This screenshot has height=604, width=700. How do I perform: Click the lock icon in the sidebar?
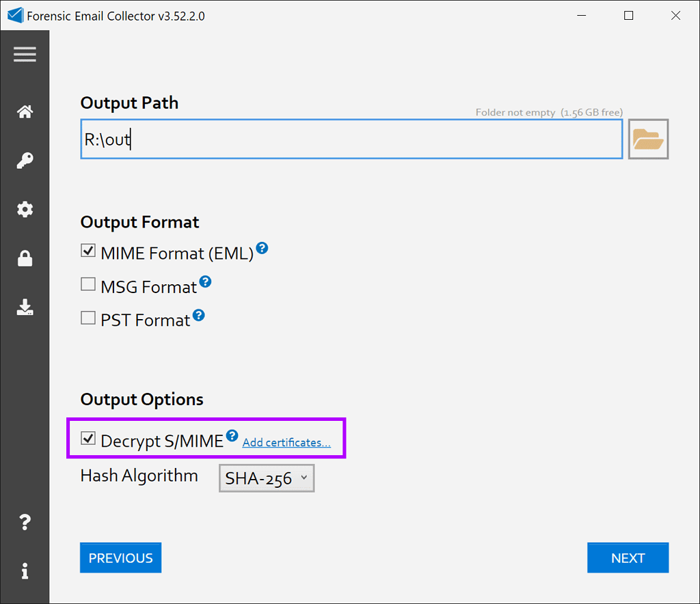(x=25, y=258)
